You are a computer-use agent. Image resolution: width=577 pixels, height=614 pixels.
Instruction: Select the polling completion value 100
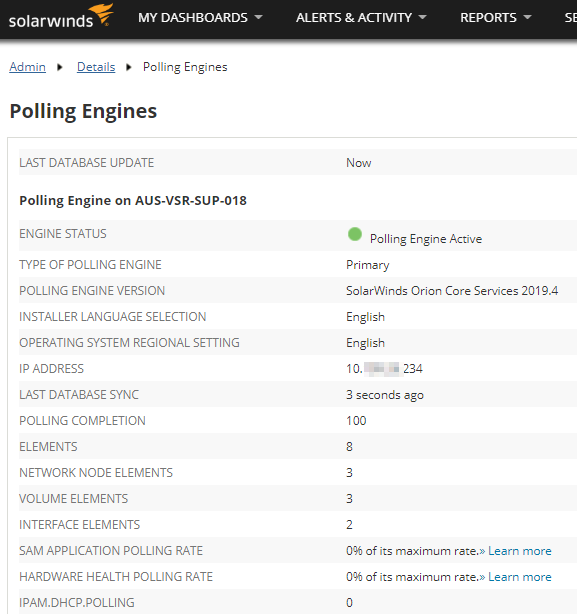click(x=356, y=421)
